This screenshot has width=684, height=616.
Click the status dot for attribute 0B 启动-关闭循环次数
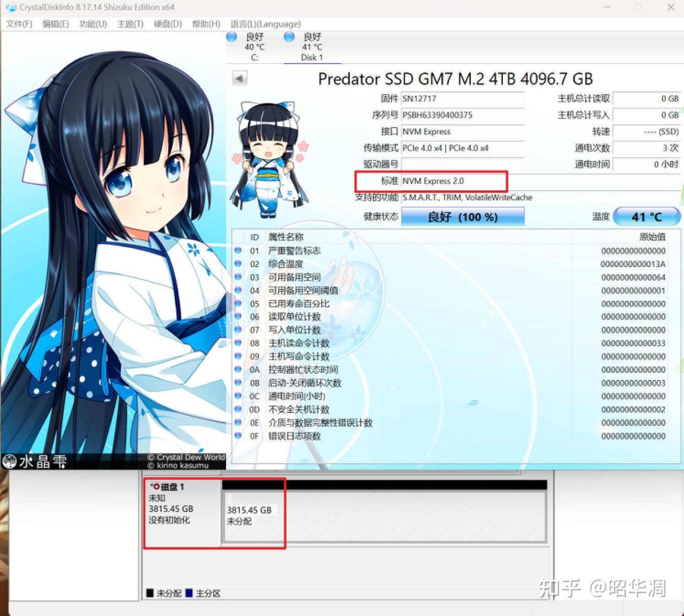[238, 383]
